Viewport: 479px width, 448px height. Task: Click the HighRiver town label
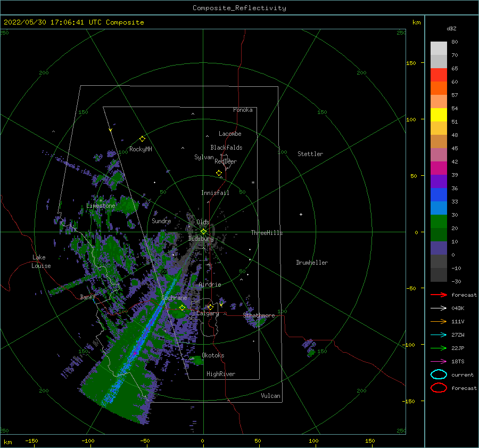221,374
